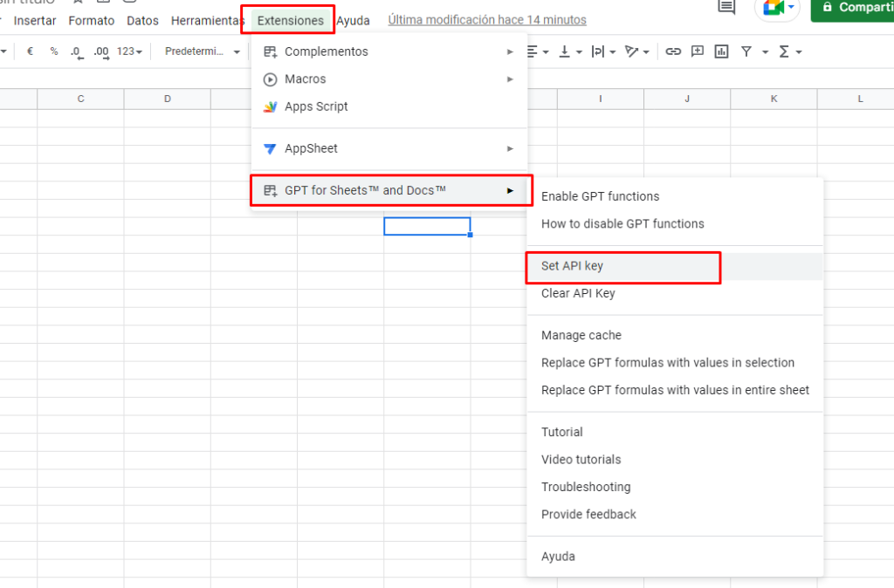The image size is (894, 588).
Task: Click the selected blue-outlined cell
Action: (427, 226)
